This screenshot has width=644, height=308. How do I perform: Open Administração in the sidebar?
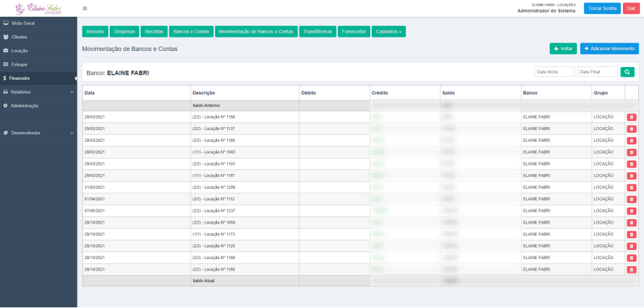(39, 106)
